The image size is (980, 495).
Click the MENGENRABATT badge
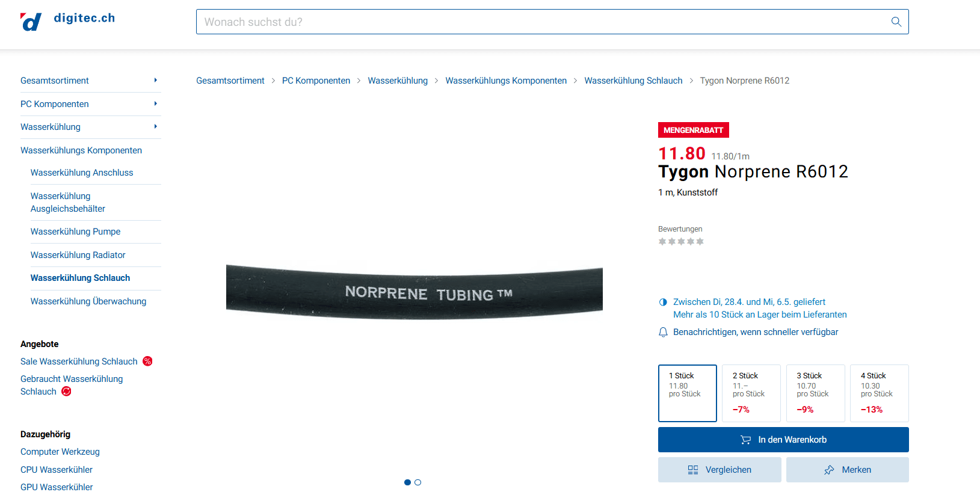coord(693,130)
